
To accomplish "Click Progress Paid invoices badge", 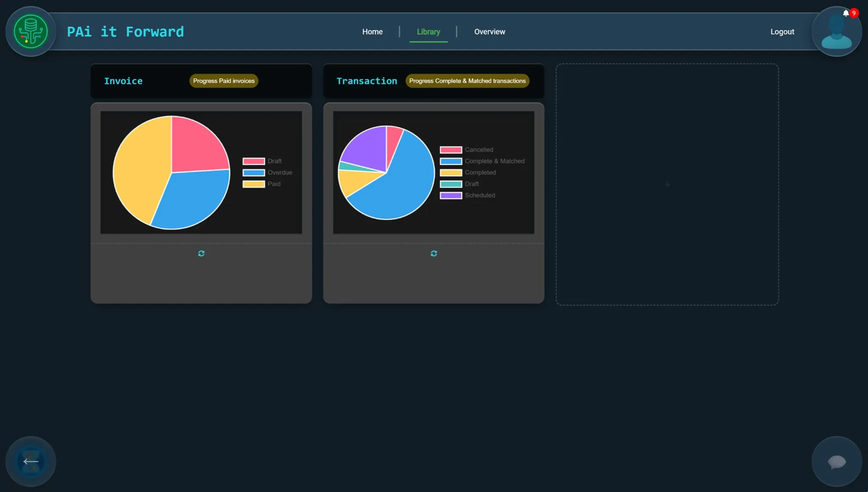I will (224, 81).
